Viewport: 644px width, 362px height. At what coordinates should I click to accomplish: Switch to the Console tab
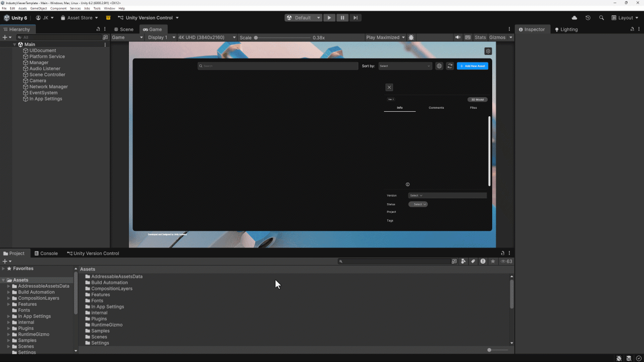[x=46, y=253]
